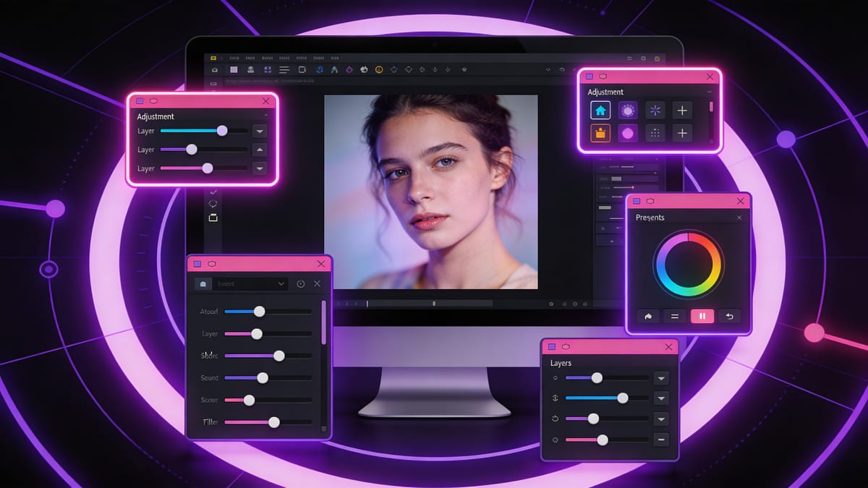Click the minus button on the last Layers row

tap(660, 440)
